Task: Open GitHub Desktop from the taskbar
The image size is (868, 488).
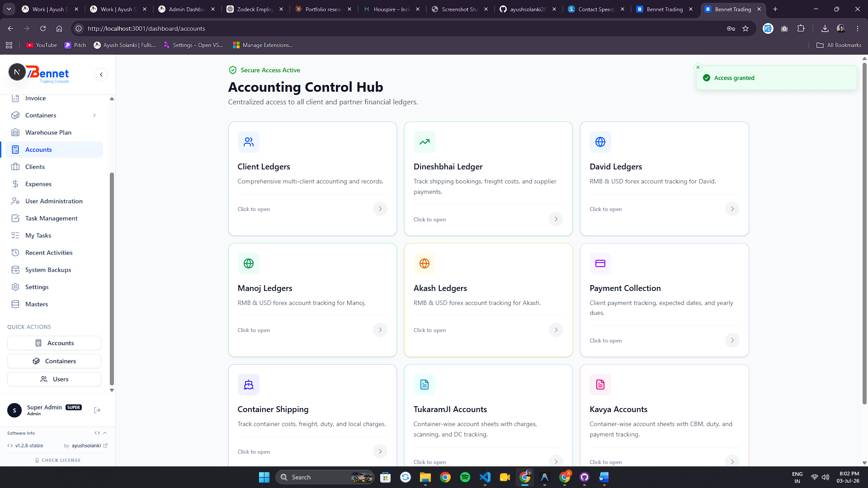Action: [584, 477]
